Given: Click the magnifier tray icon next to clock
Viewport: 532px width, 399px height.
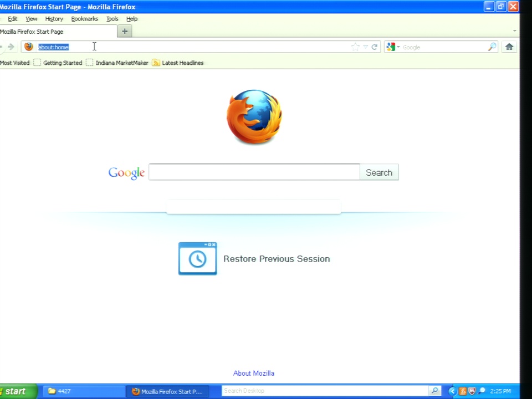Looking at the screenshot, I should (x=482, y=391).
